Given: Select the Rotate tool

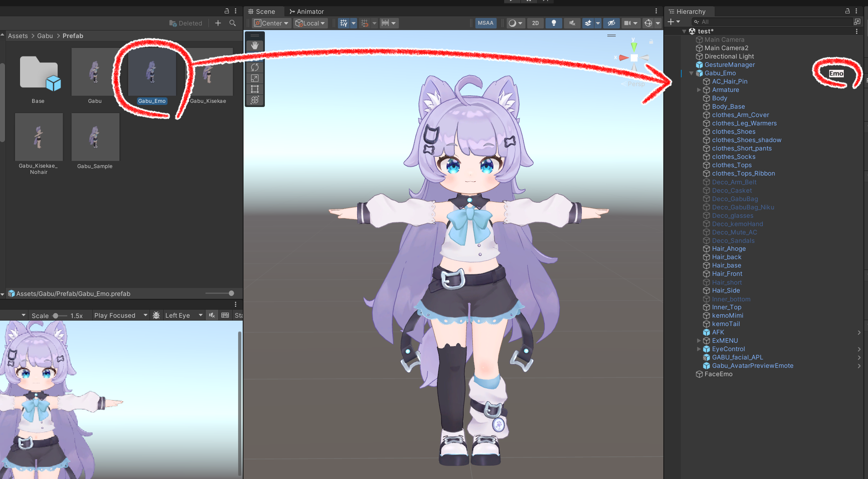Looking at the screenshot, I should pyautogui.click(x=255, y=67).
